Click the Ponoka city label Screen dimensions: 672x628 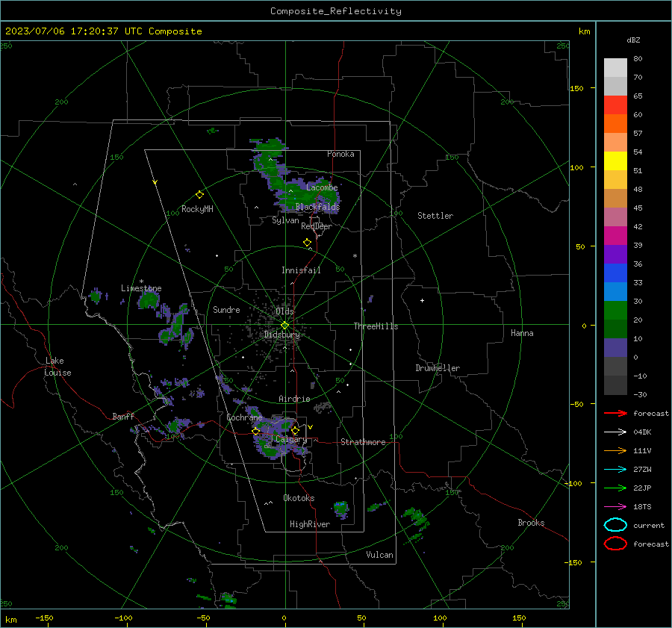tap(340, 154)
